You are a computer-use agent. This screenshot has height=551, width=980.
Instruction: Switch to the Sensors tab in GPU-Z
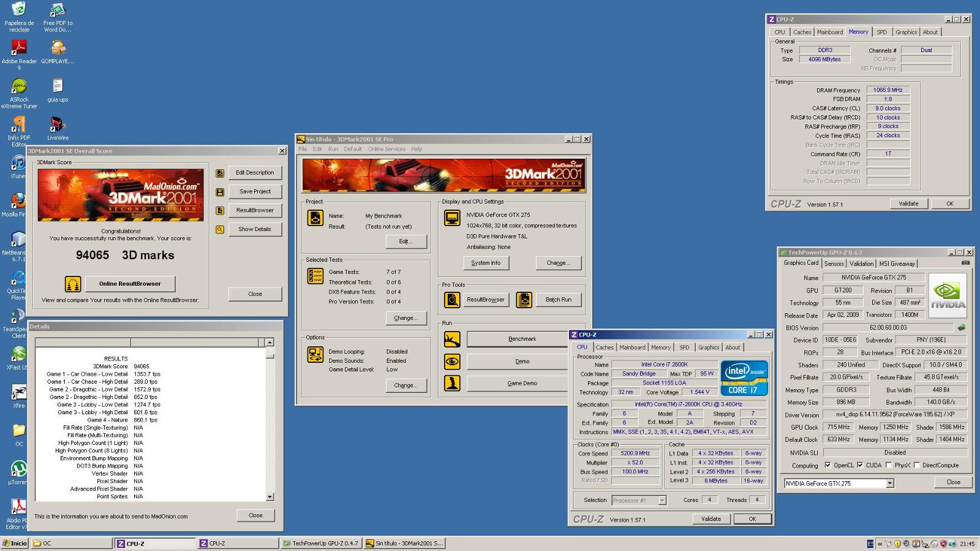point(834,264)
